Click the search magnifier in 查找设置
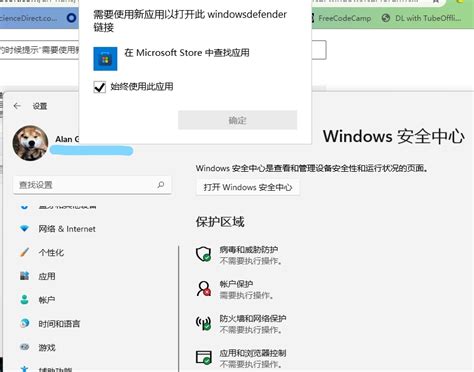The image size is (474, 372). coord(161,184)
